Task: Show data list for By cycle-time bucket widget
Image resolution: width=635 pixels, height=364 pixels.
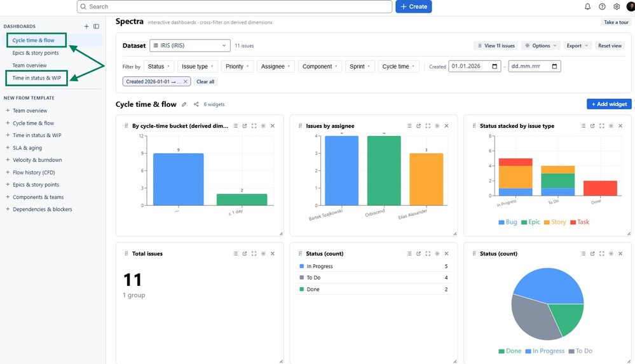Action: 235,126
